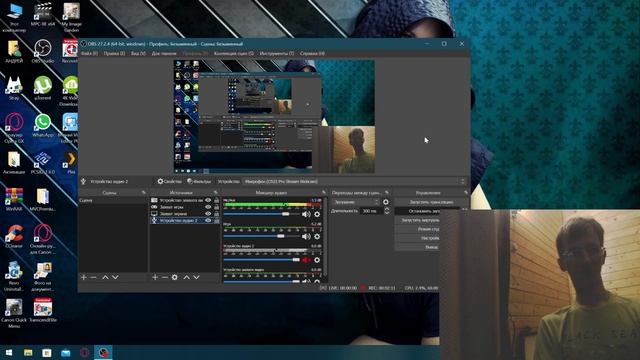Add a new source with the plus icon
This screenshot has height=360, width=640.
pyautogui.click(x=155, y=277)
